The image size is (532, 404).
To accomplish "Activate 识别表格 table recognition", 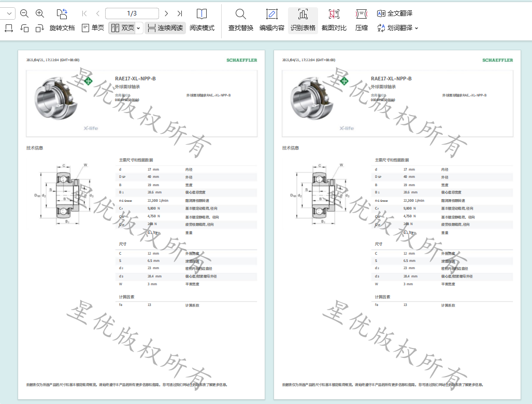I will 303,20.
